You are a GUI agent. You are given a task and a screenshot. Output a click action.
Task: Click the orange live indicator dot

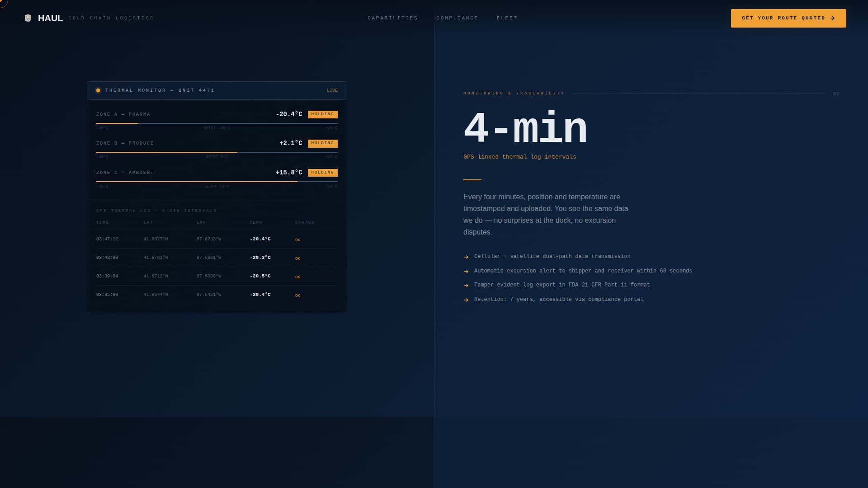click(98, 90)
